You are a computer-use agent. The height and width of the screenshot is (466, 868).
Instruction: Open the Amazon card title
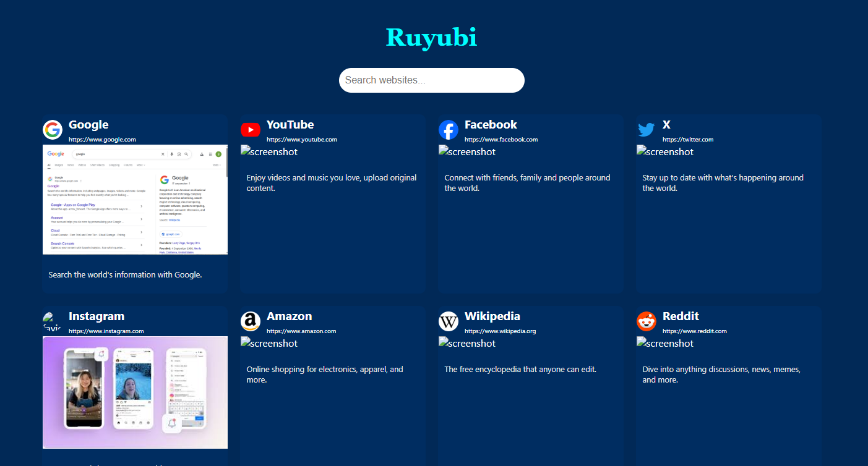pyautogui.click(x=289, y=316)
